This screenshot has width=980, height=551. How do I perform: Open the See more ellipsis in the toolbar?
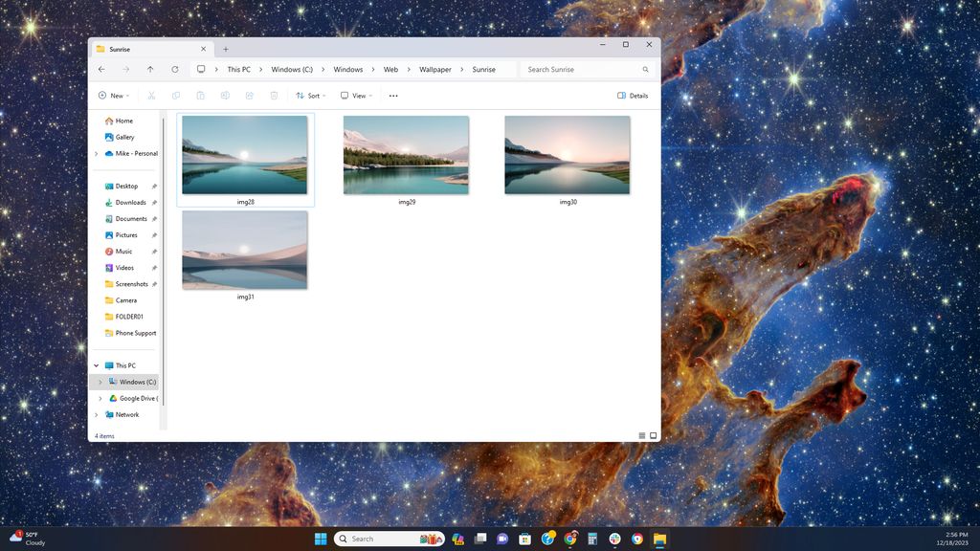tap(391, 96)
